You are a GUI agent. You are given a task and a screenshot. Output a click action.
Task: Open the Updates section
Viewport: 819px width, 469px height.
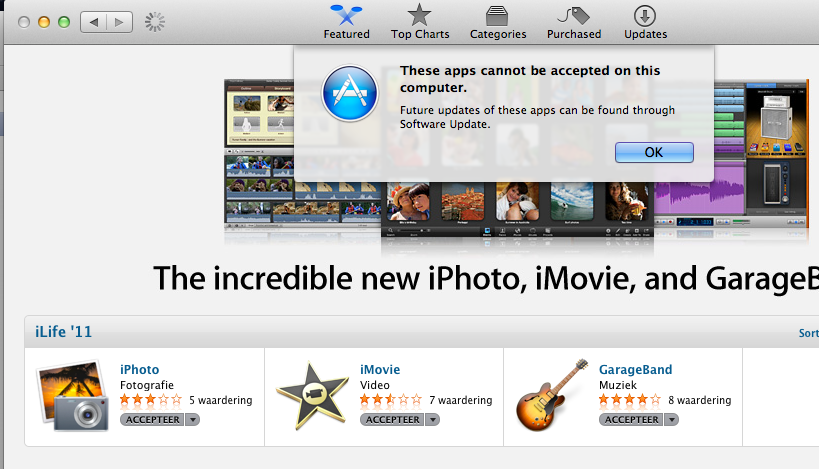click(646, 22)
